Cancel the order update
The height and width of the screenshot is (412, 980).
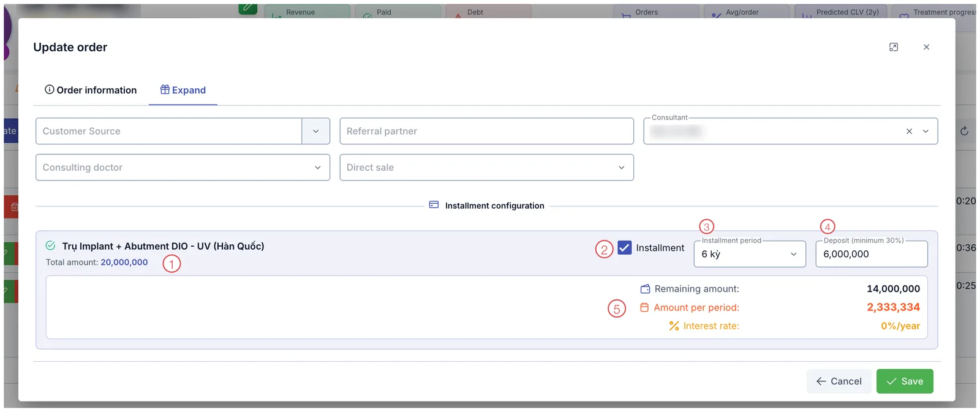pyautogui.click(x=839, y=381)
